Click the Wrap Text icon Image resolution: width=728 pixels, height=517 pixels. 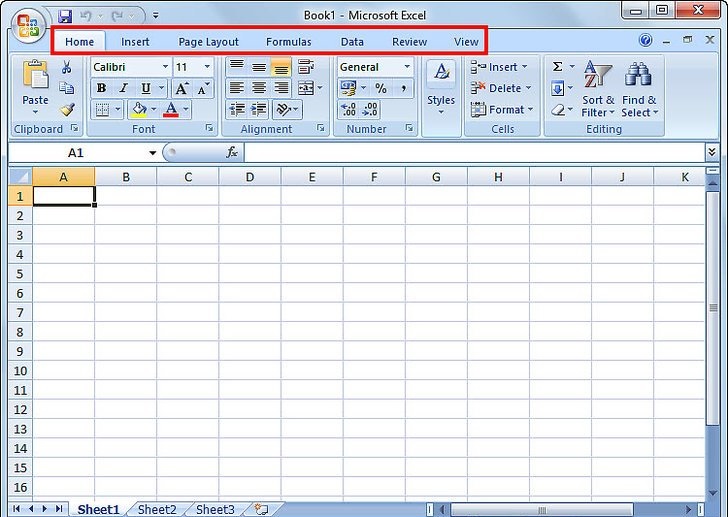[x=306, y=67]
